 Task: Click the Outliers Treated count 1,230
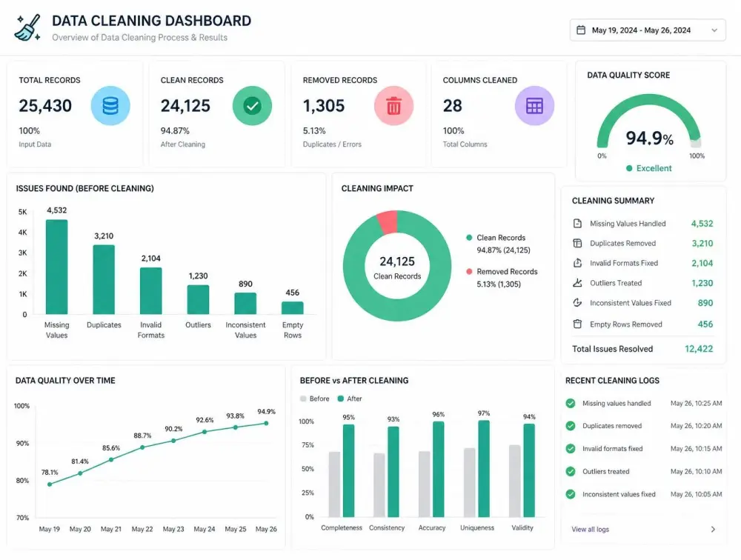point(702,283)
